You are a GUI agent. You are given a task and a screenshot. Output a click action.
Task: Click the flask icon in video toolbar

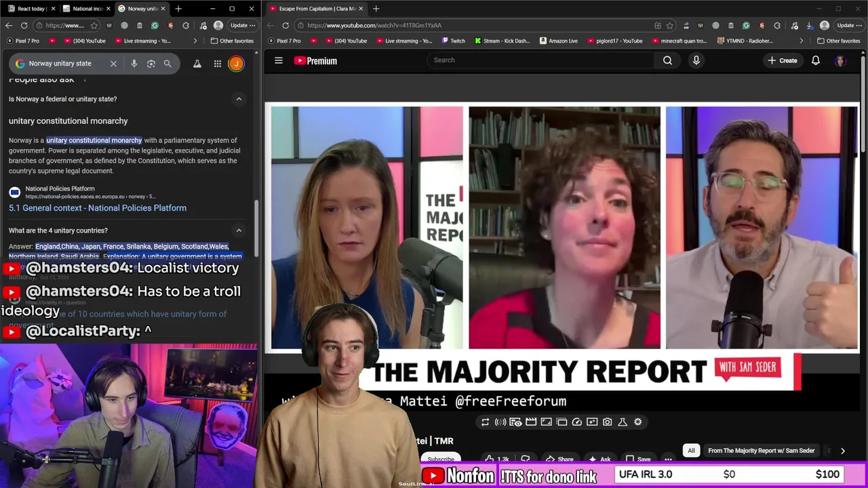[x=623, y=422]
